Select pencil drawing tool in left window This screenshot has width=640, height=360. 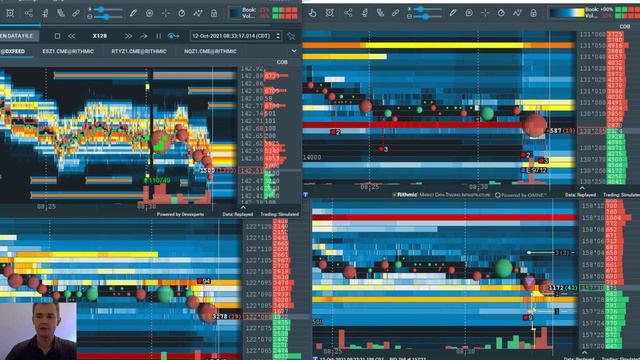coord(133,13)
